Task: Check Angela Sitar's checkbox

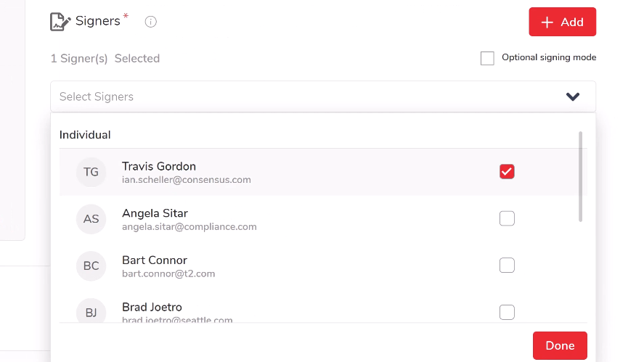Action: pos(507,218)
